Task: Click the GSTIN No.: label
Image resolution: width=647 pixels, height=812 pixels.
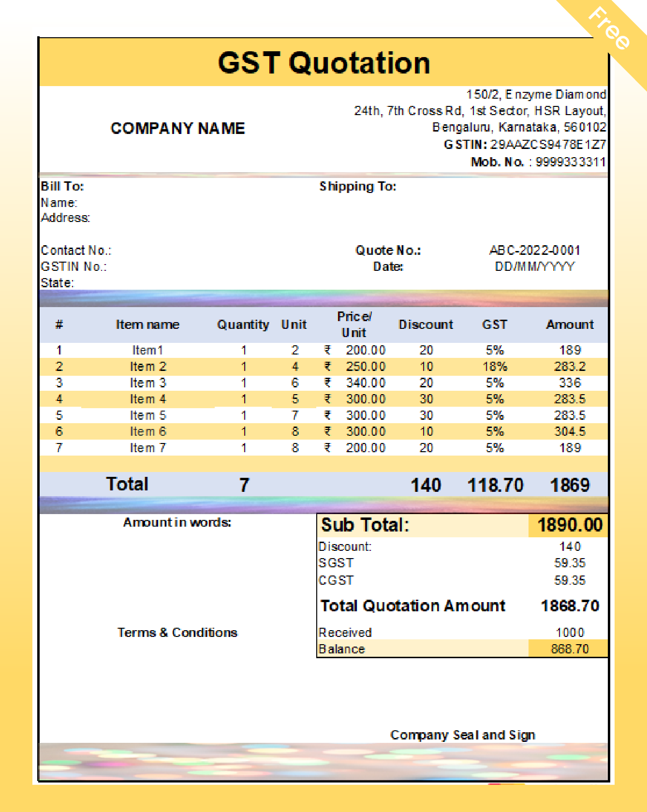Action: pyautogui.click(x=74, y=266)
